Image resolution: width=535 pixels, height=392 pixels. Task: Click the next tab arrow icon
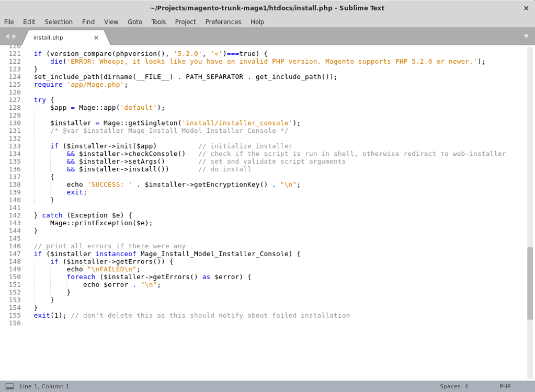click(x=15, y=37)
